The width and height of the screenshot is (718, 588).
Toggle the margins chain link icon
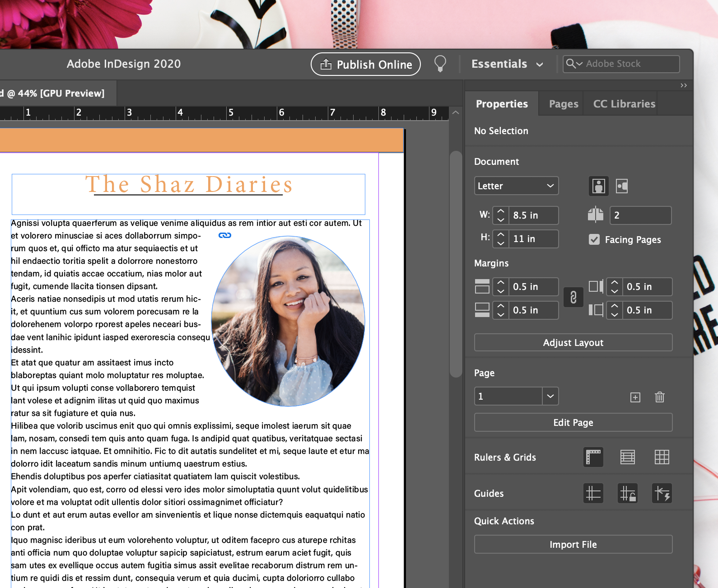(573, 298)
